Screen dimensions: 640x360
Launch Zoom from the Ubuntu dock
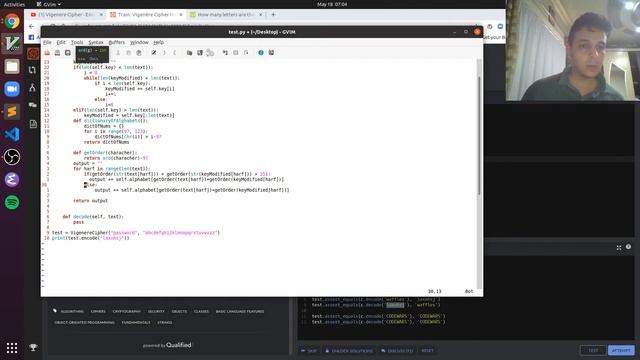[x=12, y=89]
